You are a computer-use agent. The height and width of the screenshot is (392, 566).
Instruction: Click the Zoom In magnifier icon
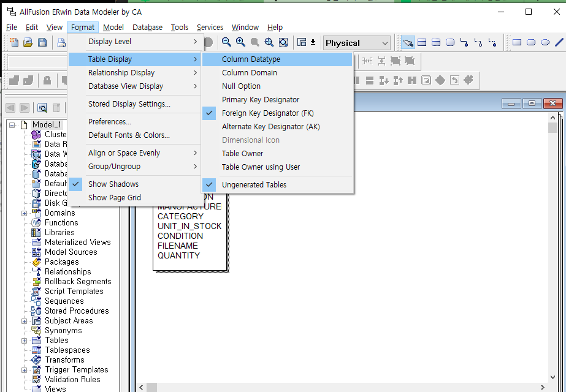tap(240, 42)
